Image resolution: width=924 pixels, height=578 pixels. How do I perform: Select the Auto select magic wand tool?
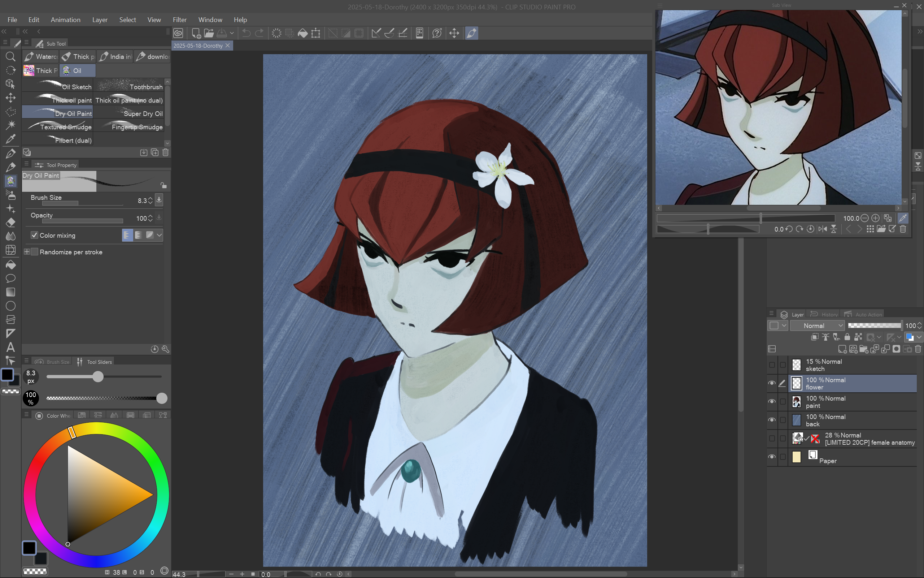10,125
